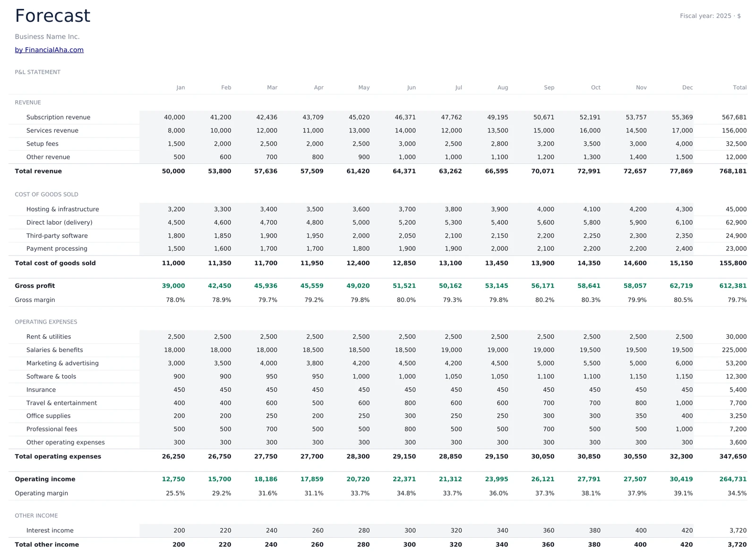756x556 pixels.
Task: Click the Gross profit row label
Action: 34,286
